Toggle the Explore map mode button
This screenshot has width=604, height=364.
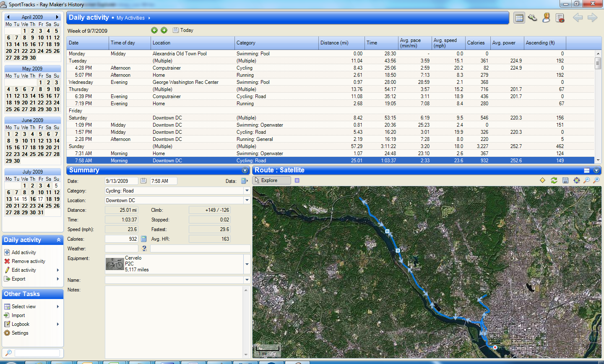272,180
